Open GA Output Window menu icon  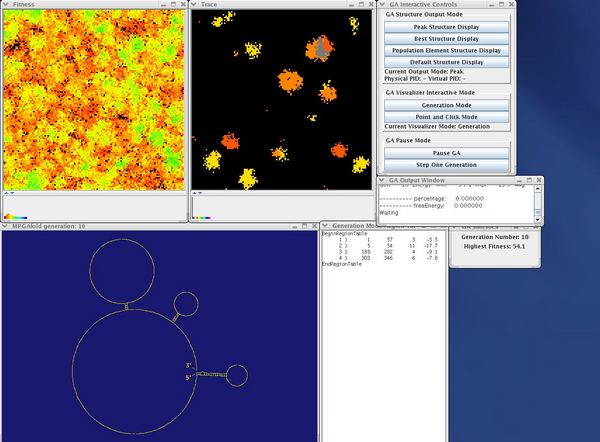pyautogui.click(x=384, y=181)
